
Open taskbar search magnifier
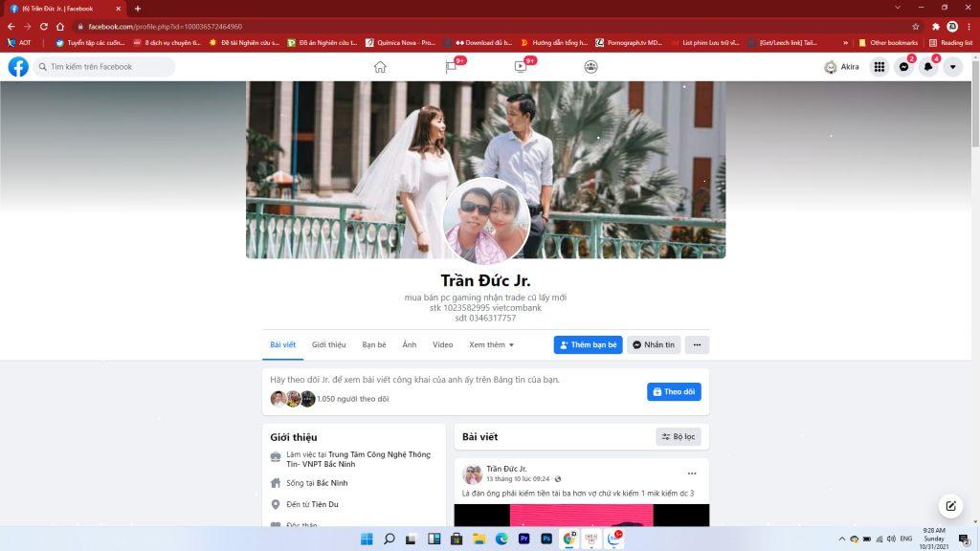[x=389, y=539]
